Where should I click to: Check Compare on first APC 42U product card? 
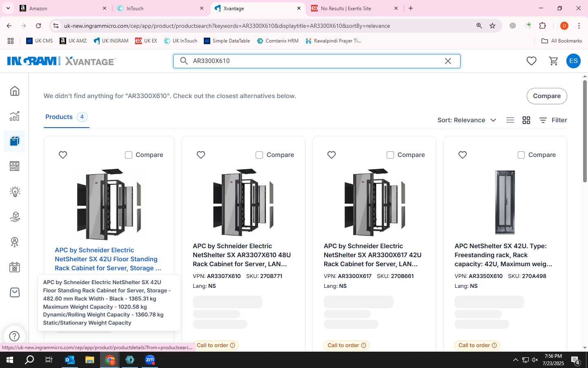(x=129, y=155)
